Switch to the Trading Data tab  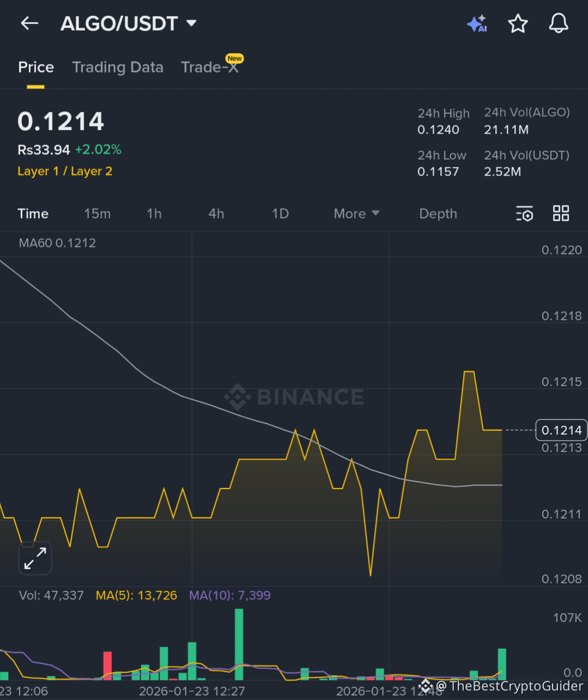click(x=118, y=67)
